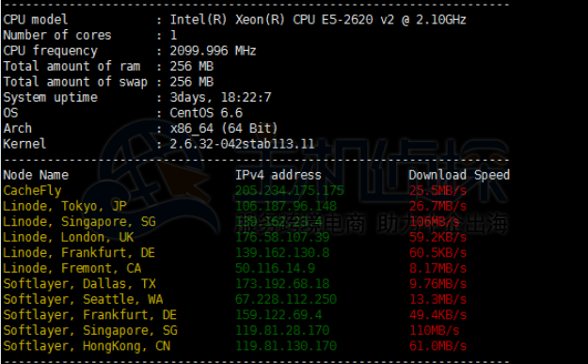Click the 13.3MB/s Seattle speed value

point(437,299)
